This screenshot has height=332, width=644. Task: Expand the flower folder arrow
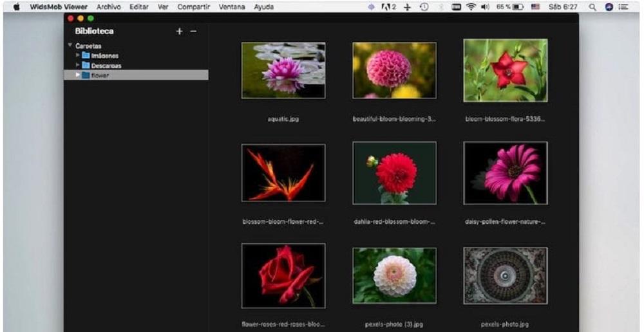click(x=78, y=75)
